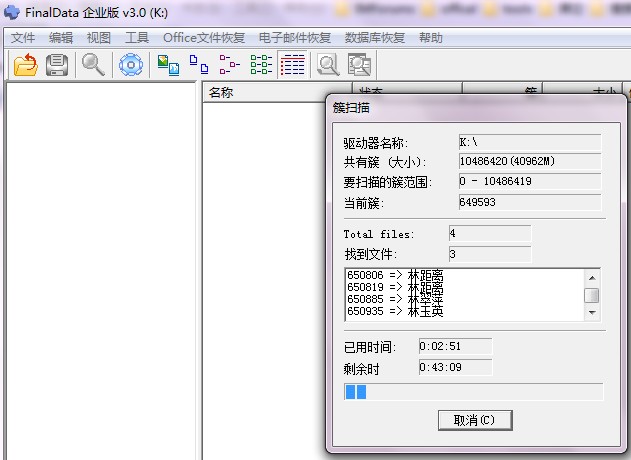This screenshot has height=460, width=631.
Task: Click the Total files value field
Action: pyautogui.click(x=490, y=233)
